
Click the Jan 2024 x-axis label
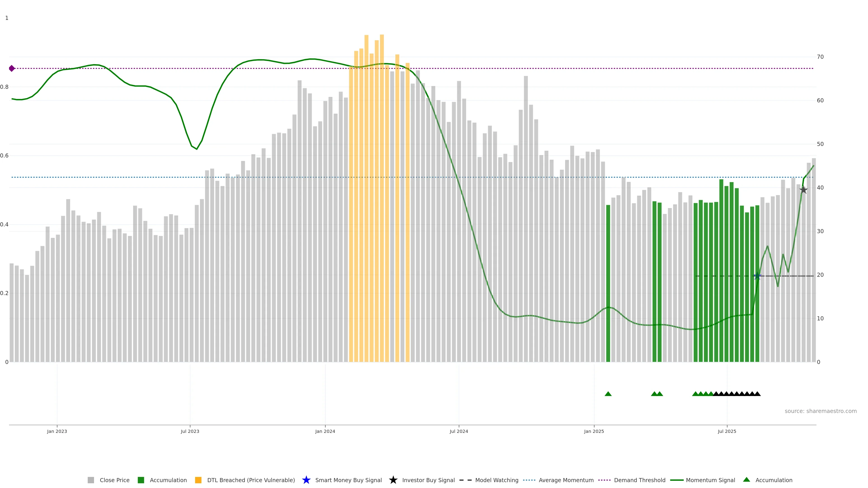[x=325, y=431]
